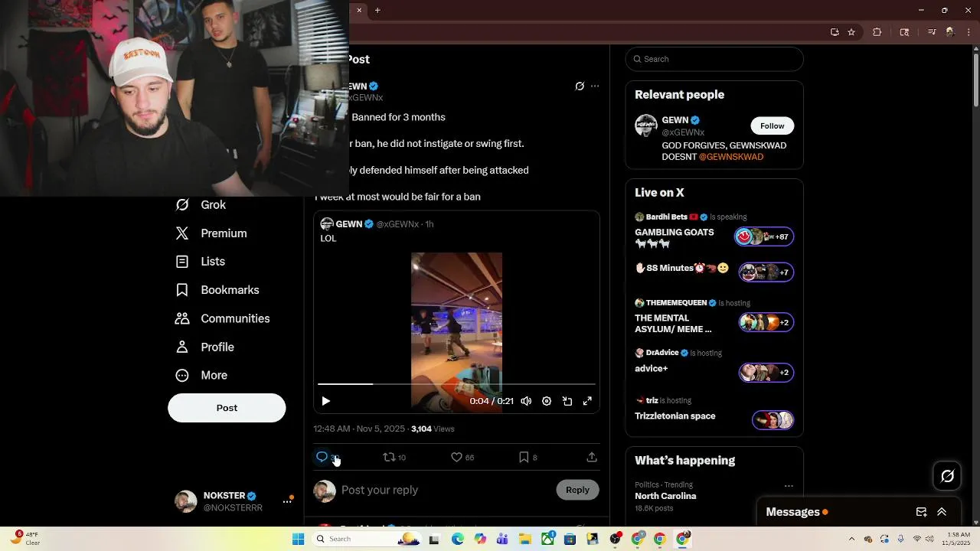The height and width of the screenshot is (551, 980).
Task: Click the install app icon in address bar
Action: [x=835, y=32]
